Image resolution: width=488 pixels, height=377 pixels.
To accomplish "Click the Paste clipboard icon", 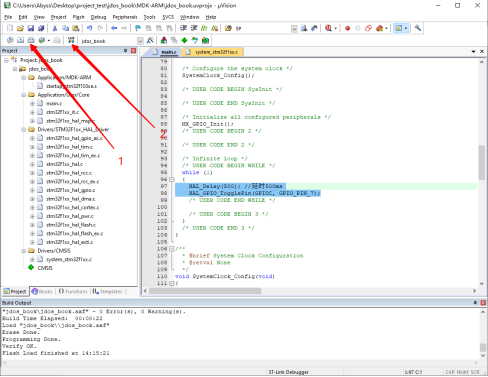I will 76,28.
